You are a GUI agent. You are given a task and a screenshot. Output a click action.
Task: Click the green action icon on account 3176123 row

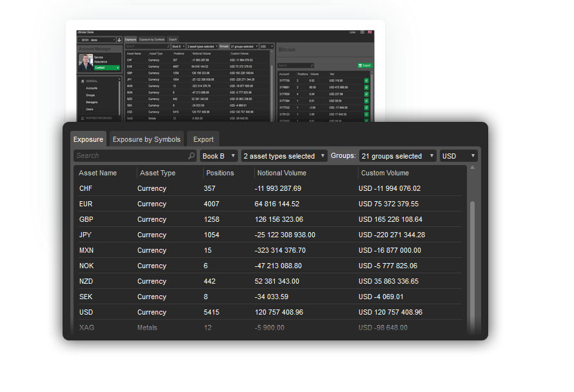point(366,114)
